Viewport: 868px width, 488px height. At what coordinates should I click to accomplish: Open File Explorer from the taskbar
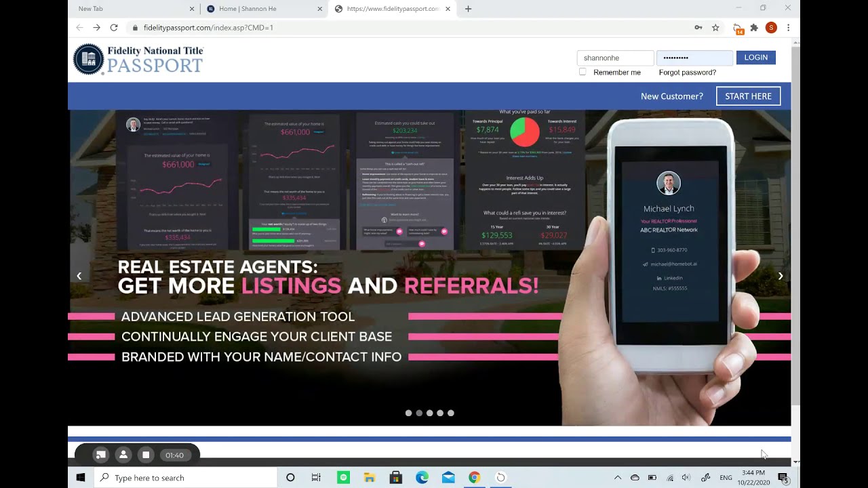pyautogui.click(x=370, y=478)
